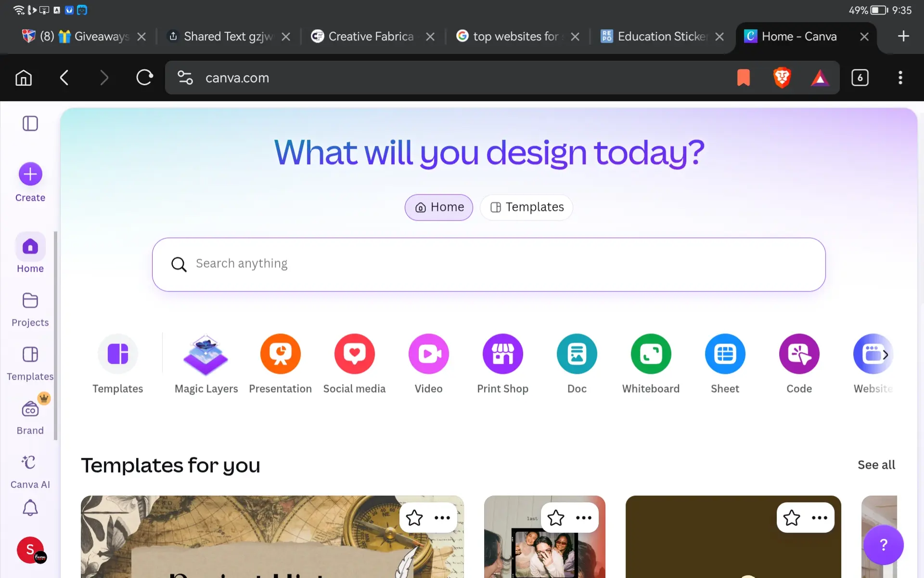This screenshot has height=578, width=924.
Task: Create a new Doc
Action: pos(577,364)
